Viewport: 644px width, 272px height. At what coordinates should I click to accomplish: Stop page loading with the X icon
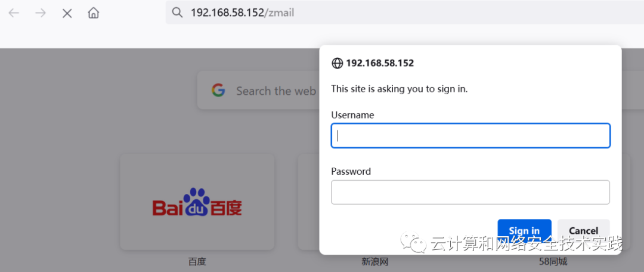67,14
